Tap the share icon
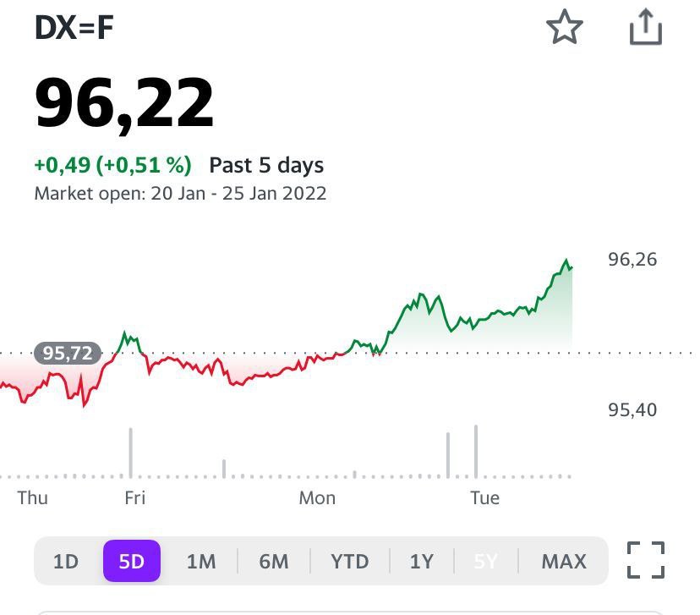This screenshot has height=615, width=700. pyautogui.click(x=646, y=28)
